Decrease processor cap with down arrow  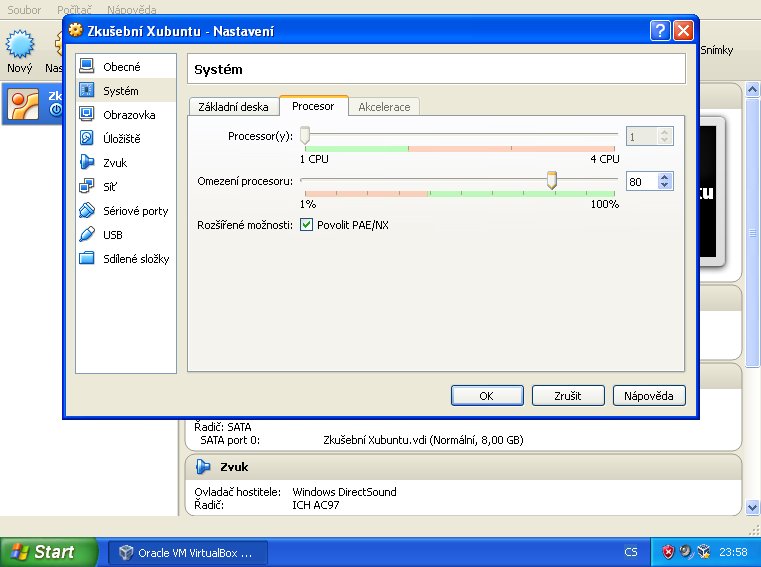[664, 185]
